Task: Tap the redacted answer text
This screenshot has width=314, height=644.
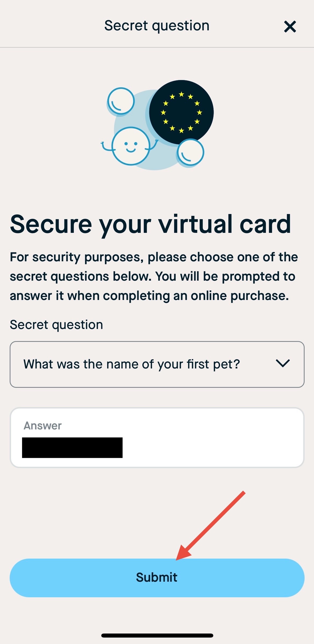Action: 72,448
